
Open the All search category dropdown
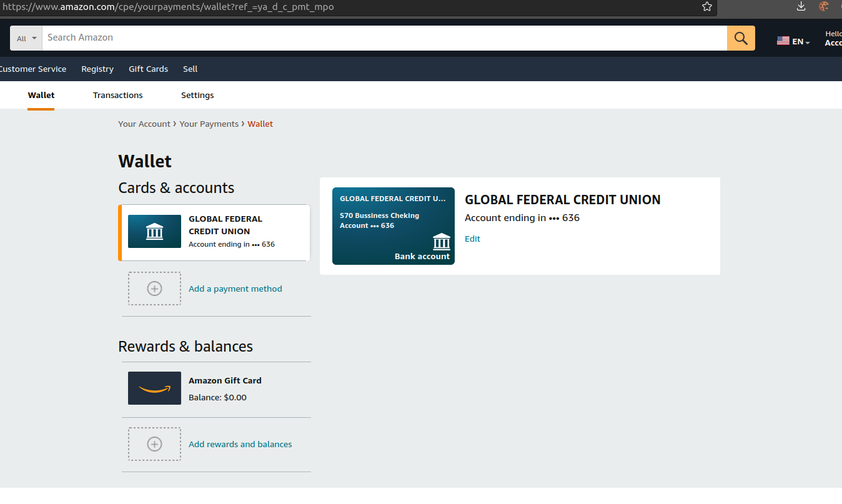click(26, 38)
